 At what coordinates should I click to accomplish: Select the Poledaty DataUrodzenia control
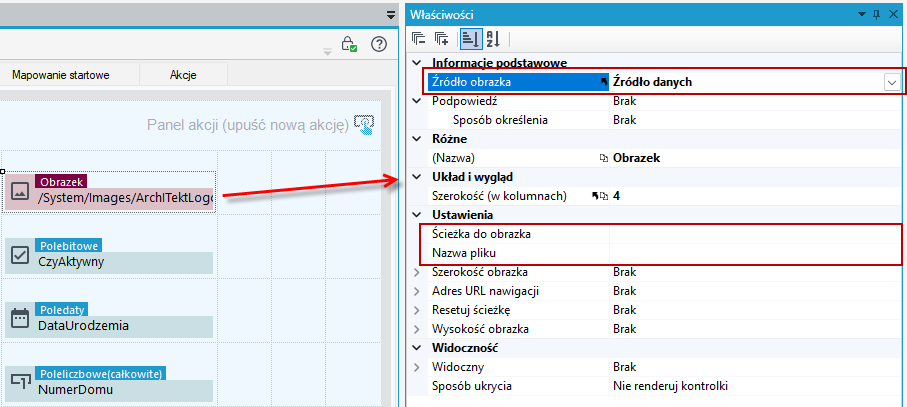109,319
